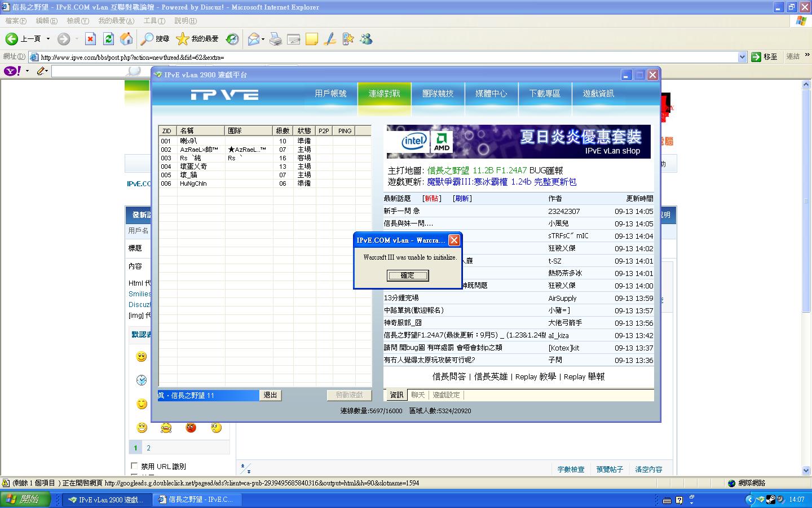
Task: Click the Print icon in IE toolbar
Action: 275,39
